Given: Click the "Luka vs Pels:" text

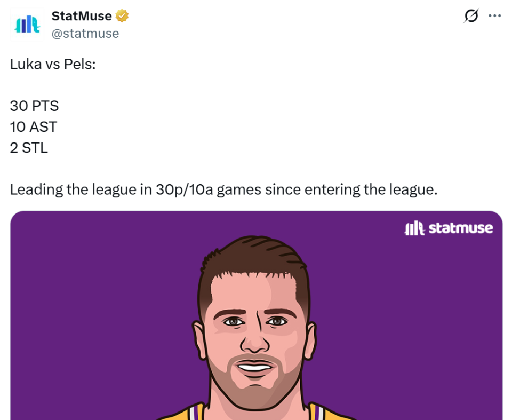Looking at the screenshot, I should (x=52, y=64).
